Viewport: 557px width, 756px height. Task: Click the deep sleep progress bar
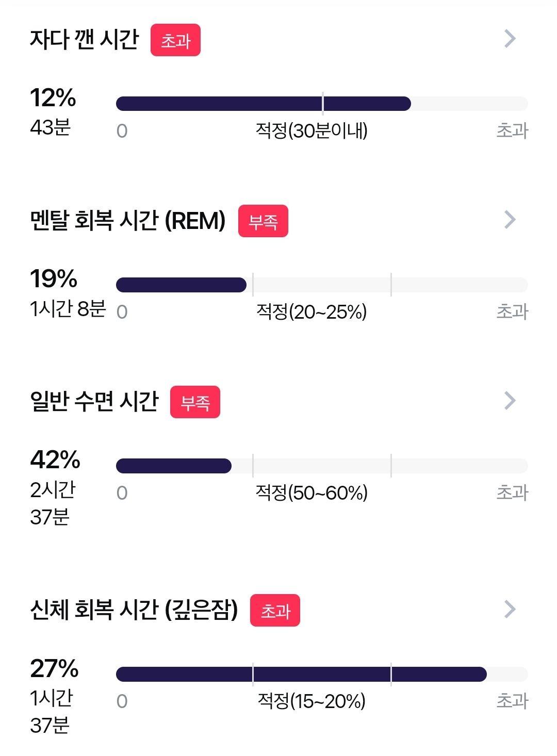pos(322,674)
